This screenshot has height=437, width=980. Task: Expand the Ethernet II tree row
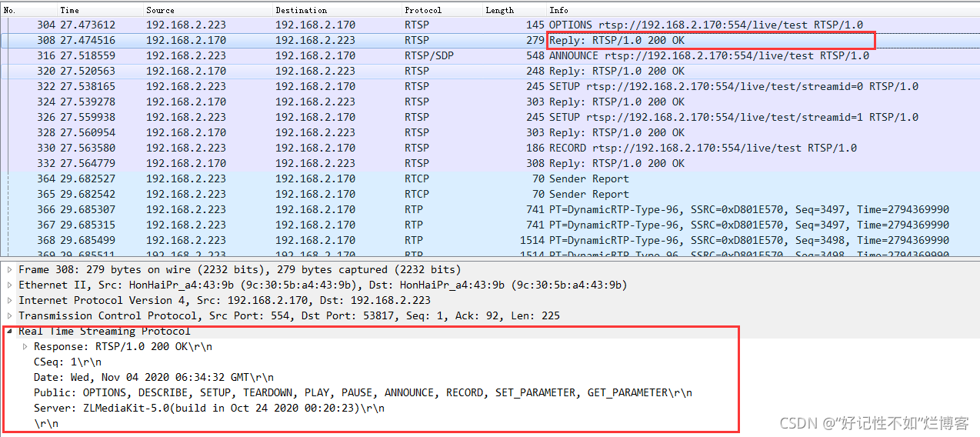[9, 285]
